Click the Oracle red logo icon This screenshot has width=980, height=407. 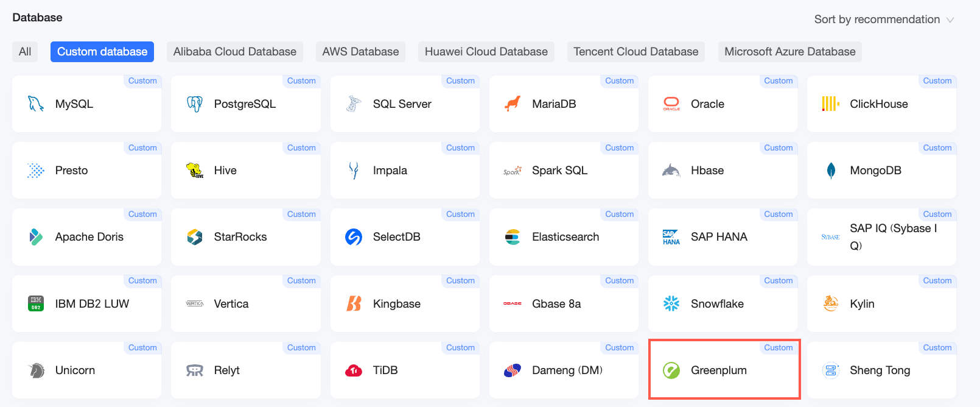[671, 104]
